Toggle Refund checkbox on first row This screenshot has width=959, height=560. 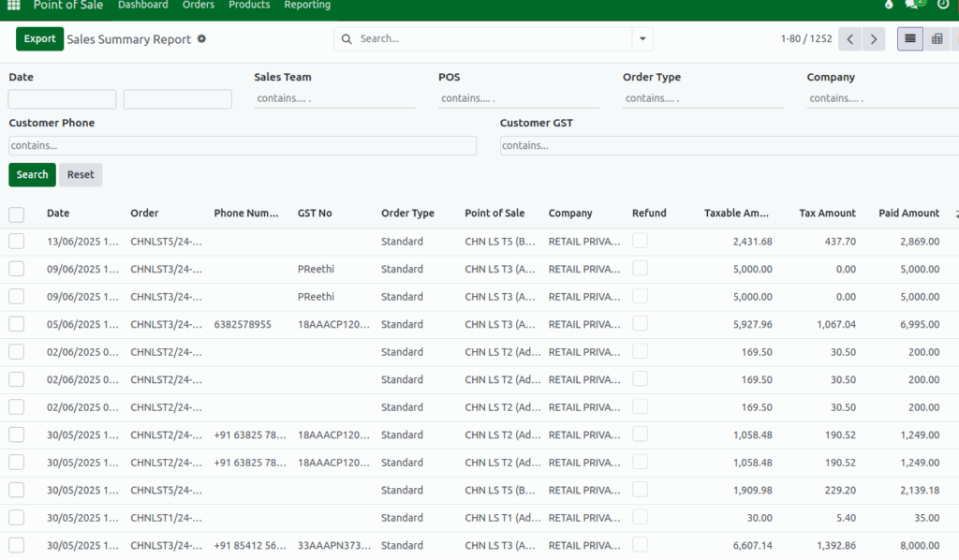coord(640,242)
